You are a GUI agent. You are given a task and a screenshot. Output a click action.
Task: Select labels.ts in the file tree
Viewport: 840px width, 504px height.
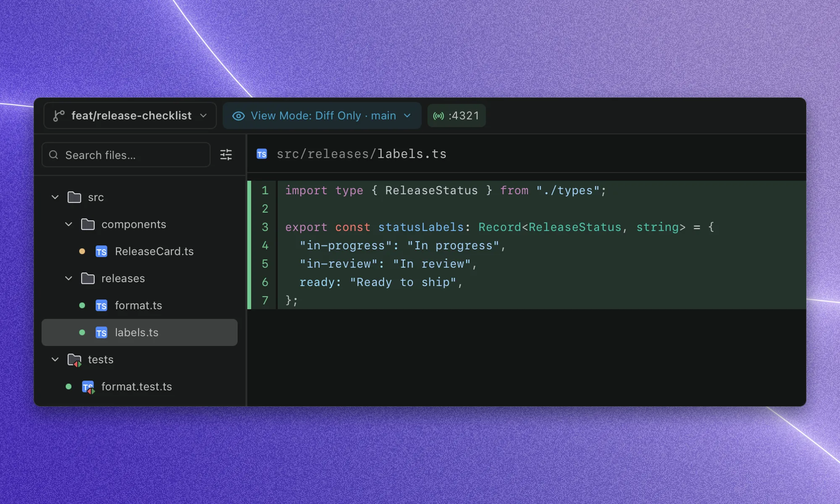pos(139,333)
